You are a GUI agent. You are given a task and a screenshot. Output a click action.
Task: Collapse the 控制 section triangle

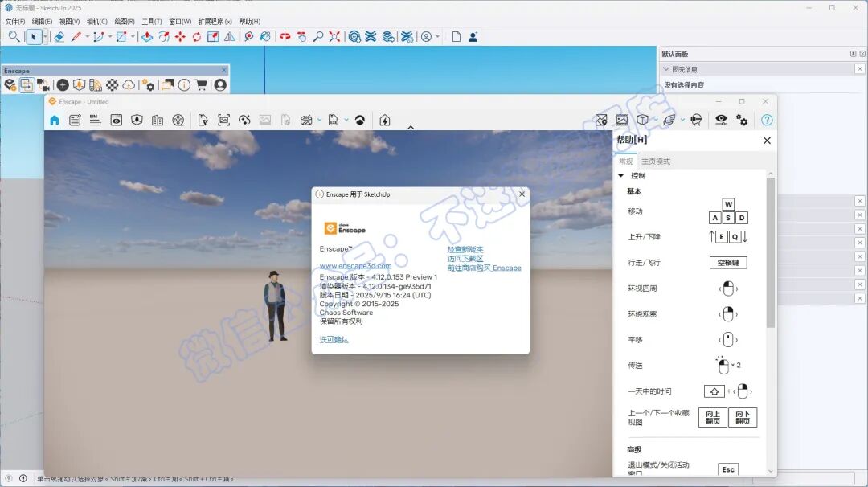pos(621,175)
